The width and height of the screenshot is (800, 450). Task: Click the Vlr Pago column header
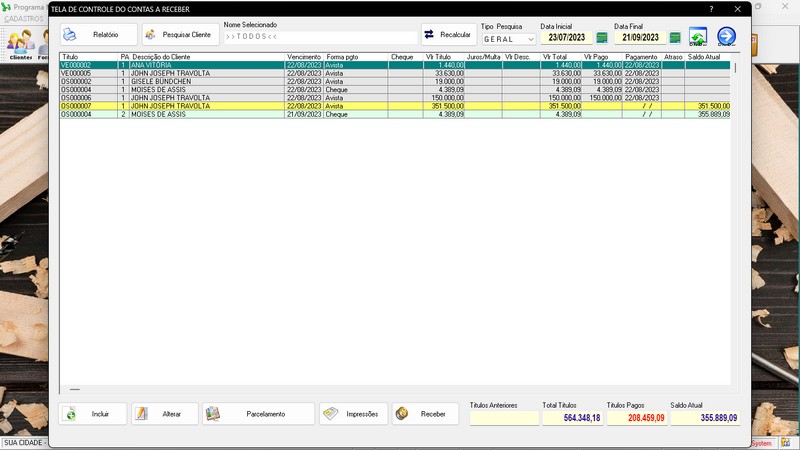(602, 57)
